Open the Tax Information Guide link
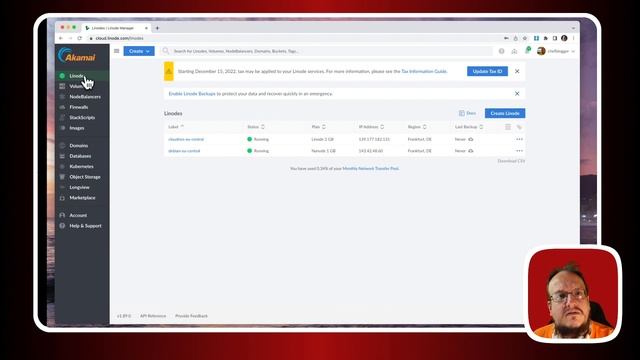Screen dimensions: 640x360 click(424, 71)
